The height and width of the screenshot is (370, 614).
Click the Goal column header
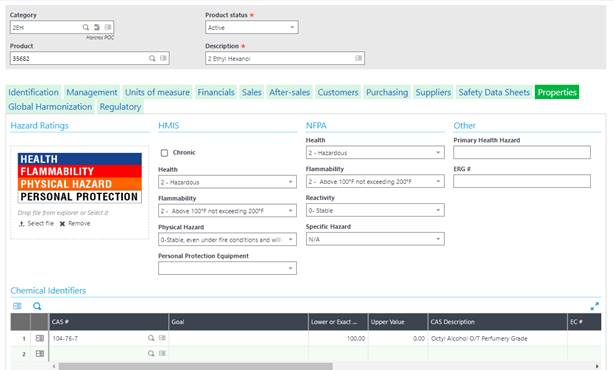pyautogui.click(x=238, y=322)
